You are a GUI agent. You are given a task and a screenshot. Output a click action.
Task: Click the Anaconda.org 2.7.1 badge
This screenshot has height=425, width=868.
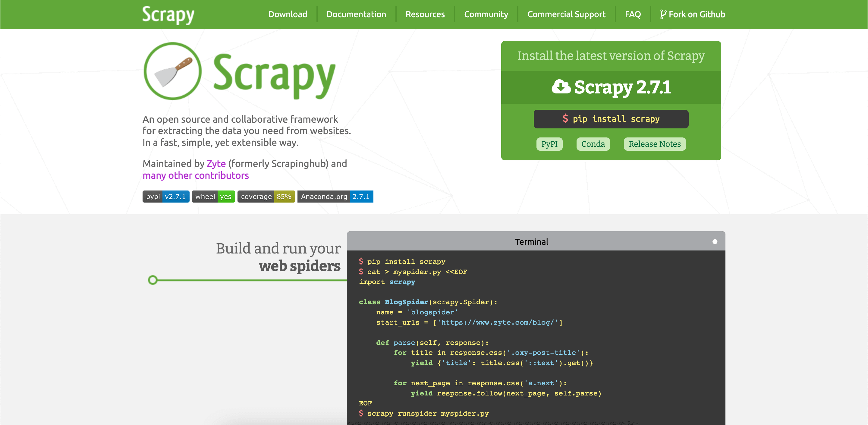[335, 197]
